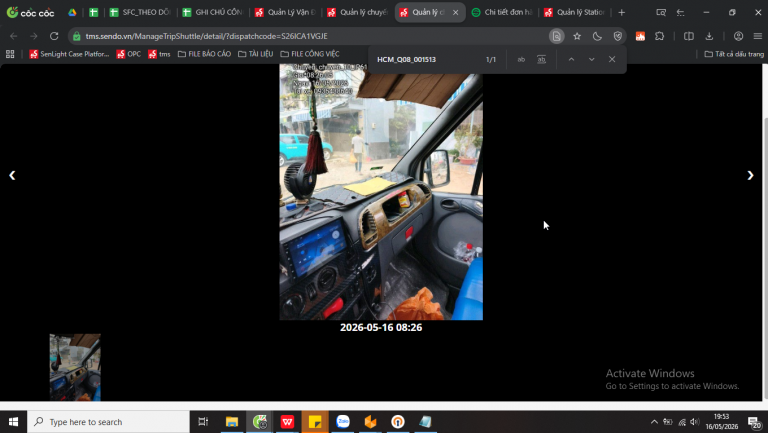Viewport: 768px width, 433px height.
Task: Click the find-in-page text field
Action: (x=426, y=59)
